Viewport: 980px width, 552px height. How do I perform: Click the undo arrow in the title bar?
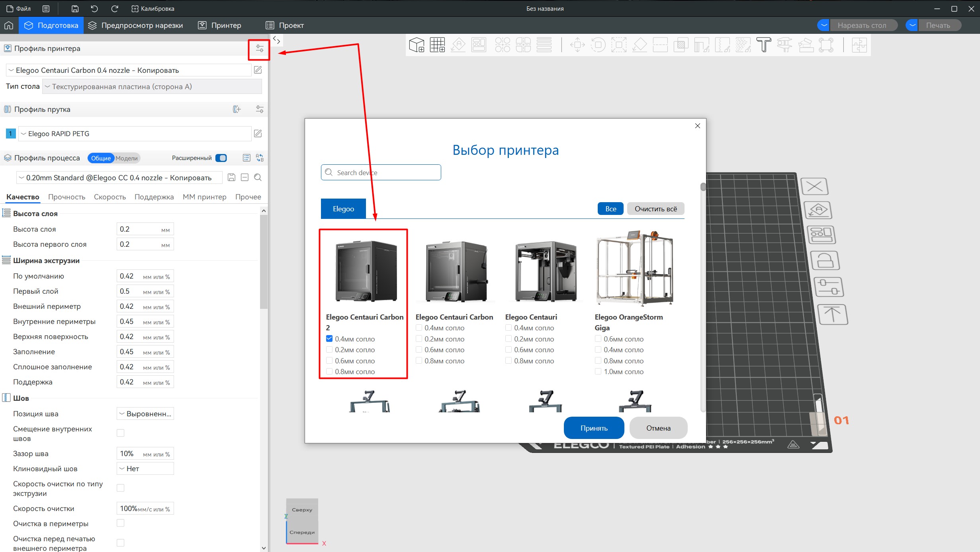pos(94,8)
